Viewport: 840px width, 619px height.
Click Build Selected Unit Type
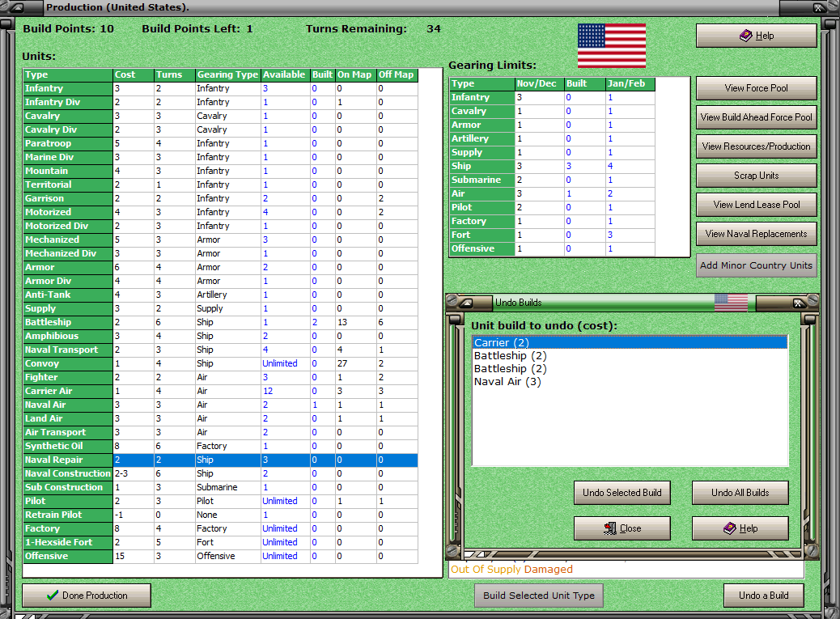click(x=538, y=596)
